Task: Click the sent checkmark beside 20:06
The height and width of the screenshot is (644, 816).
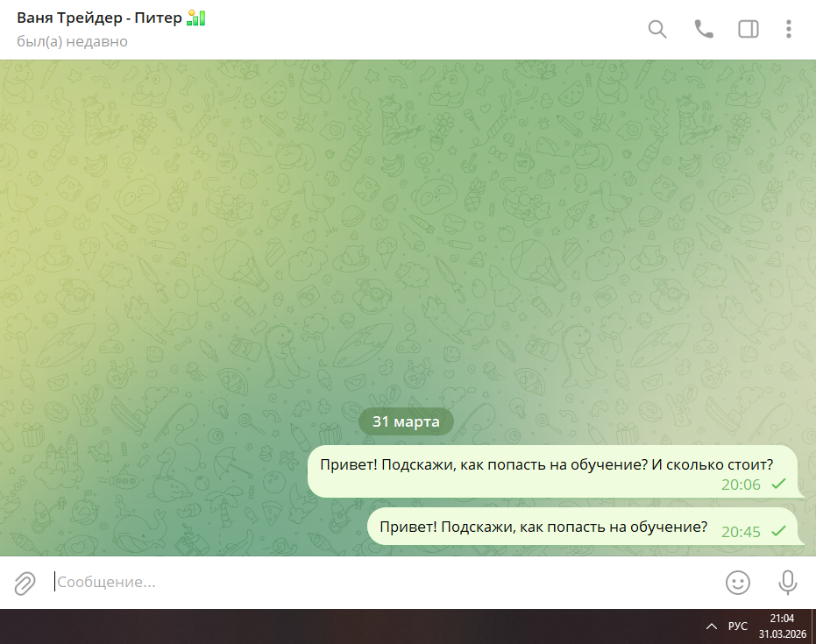Action: pos(778,484)
